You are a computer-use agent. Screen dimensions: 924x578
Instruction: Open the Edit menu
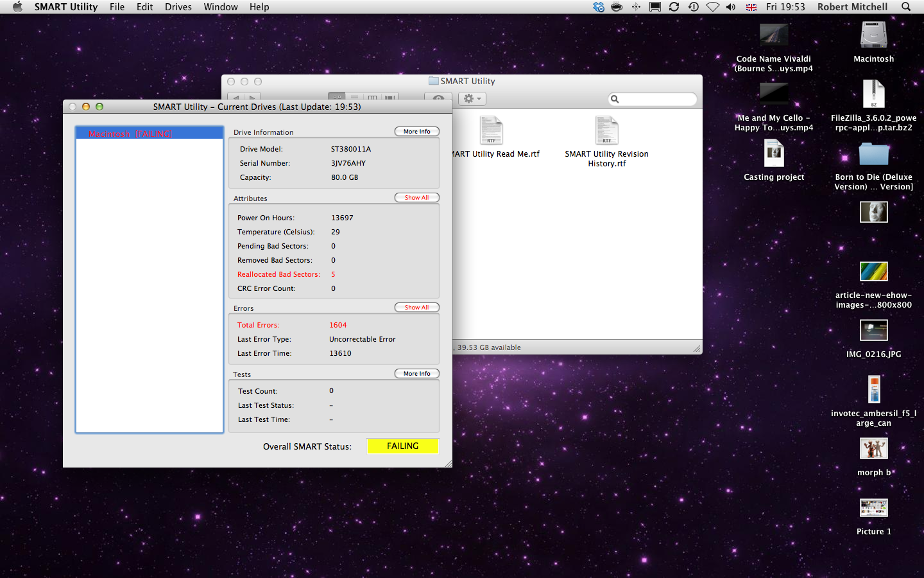(145, 6)
